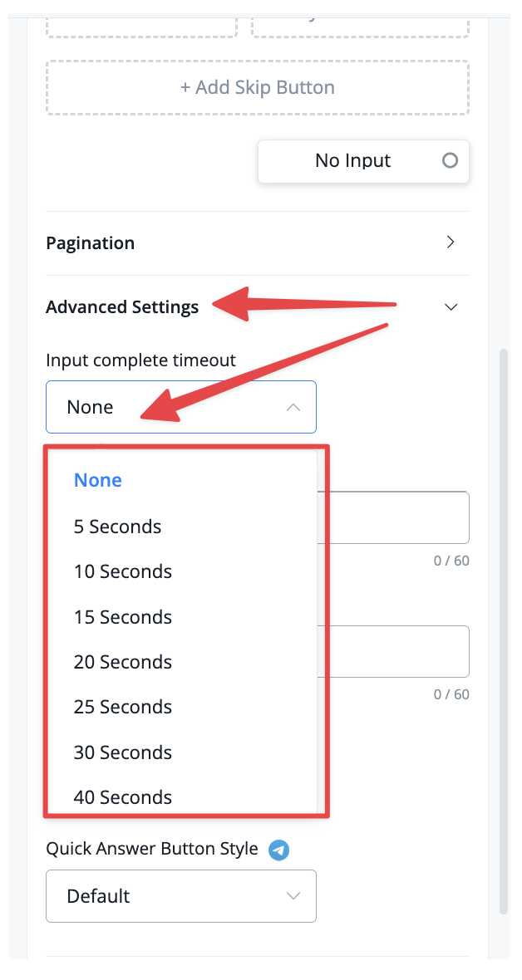Viewport: 522px width, 980px height.
Task: Toggle the No Input radio circle
Action: point(450,160)
